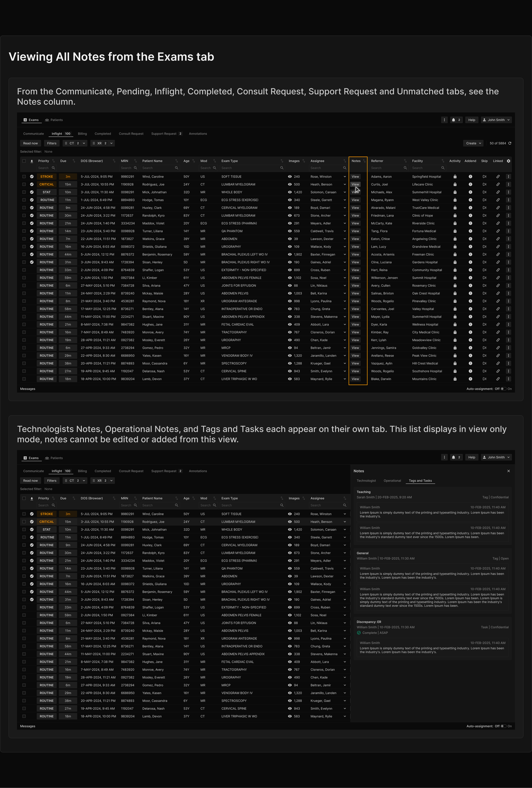Image resolution: width=532 pixels, height=788 pixels.
Task: Sort by the Referrer column arrows icon
Action: point(405,161)
